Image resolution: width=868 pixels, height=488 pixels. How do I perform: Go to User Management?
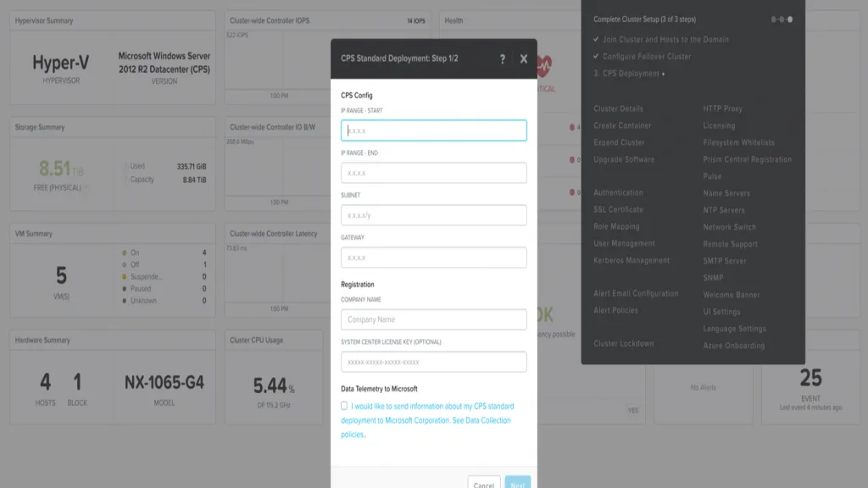pos(624,243)
